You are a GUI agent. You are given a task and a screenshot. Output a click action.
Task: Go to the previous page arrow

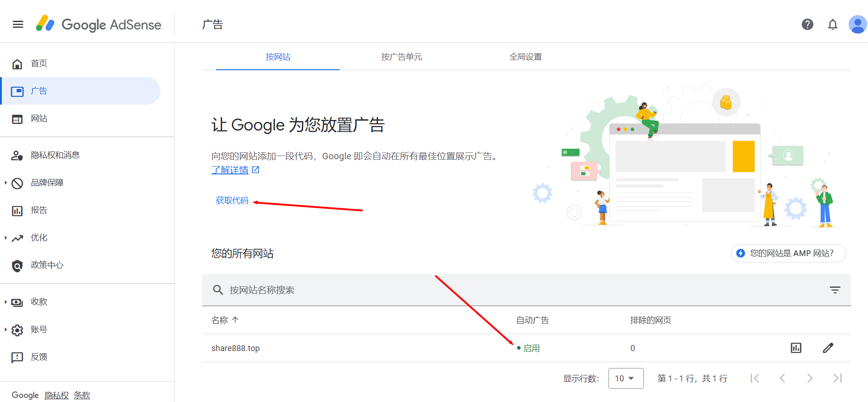click(x=782, y=378)
